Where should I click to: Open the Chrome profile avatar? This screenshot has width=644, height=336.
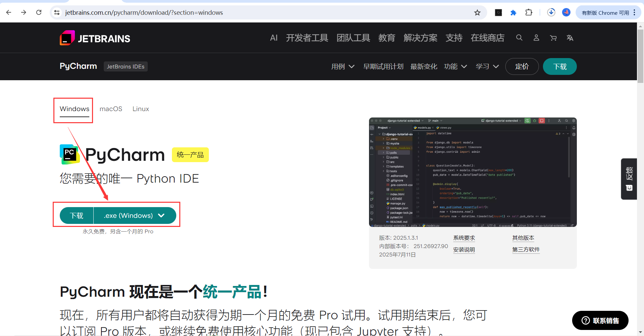(566, 12)
